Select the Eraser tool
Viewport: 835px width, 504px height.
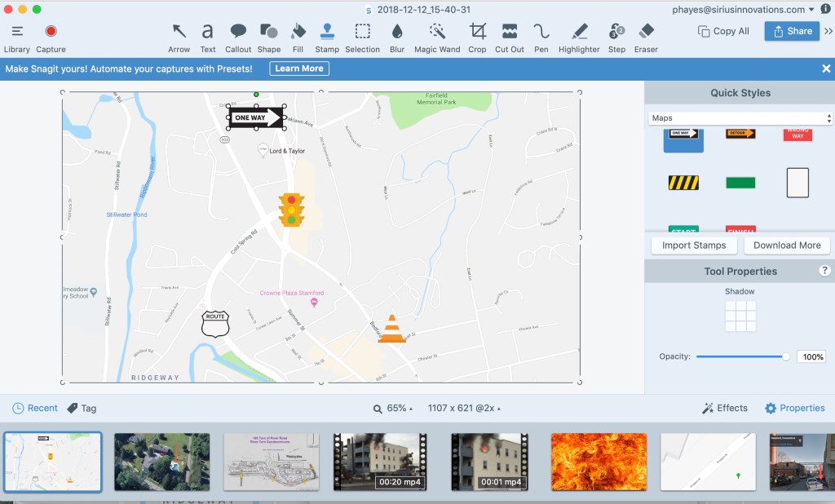click(646, 32)
